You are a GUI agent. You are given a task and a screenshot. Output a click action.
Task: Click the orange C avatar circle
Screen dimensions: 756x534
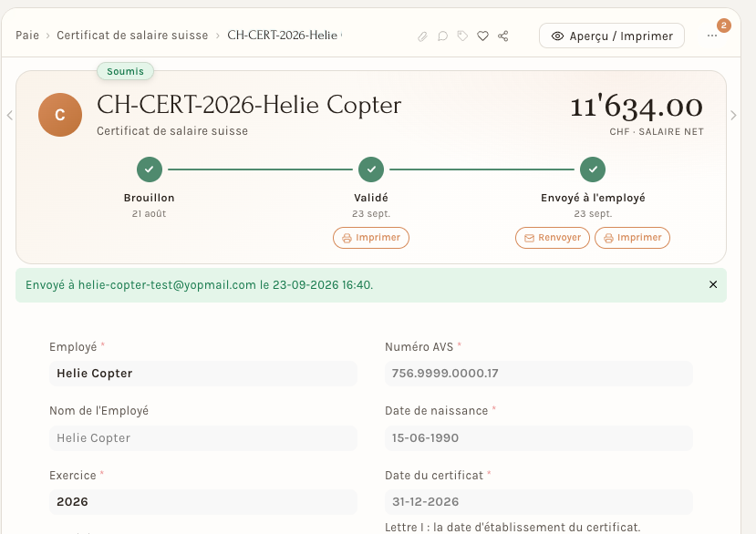[x=60, y=115]
